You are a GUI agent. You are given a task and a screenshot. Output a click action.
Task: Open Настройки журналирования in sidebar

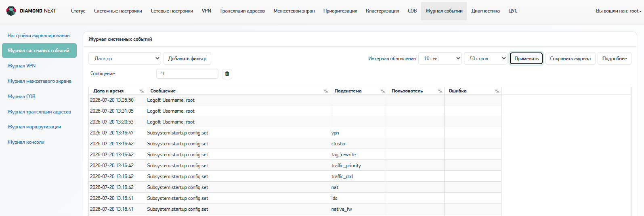pos(38,36)
